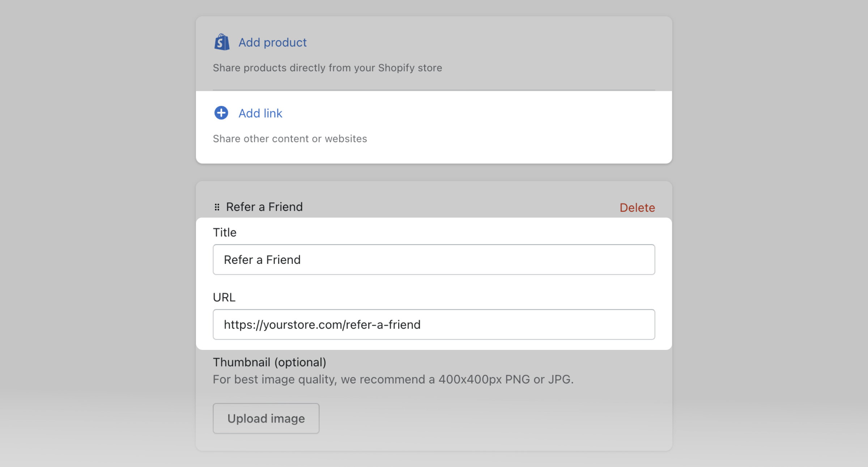Delete the Refer a Friend link
Screen dimensions: 868x467
[637, 207]
